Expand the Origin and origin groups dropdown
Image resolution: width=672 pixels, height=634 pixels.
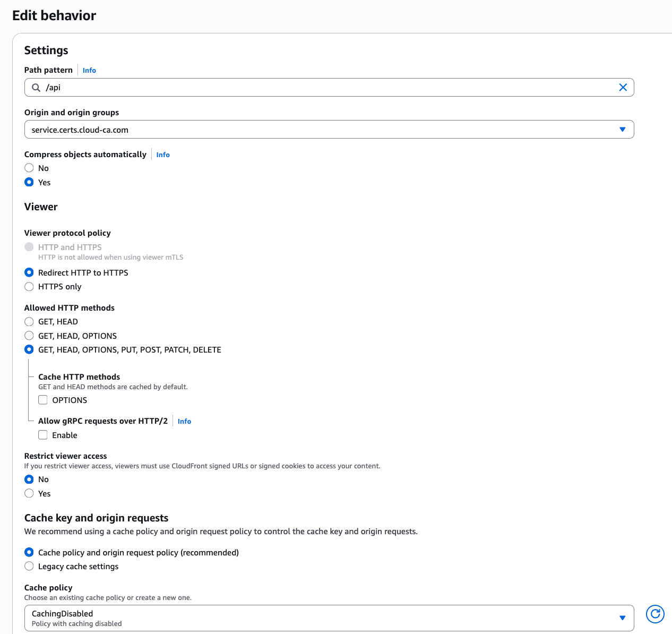[622, 130]
